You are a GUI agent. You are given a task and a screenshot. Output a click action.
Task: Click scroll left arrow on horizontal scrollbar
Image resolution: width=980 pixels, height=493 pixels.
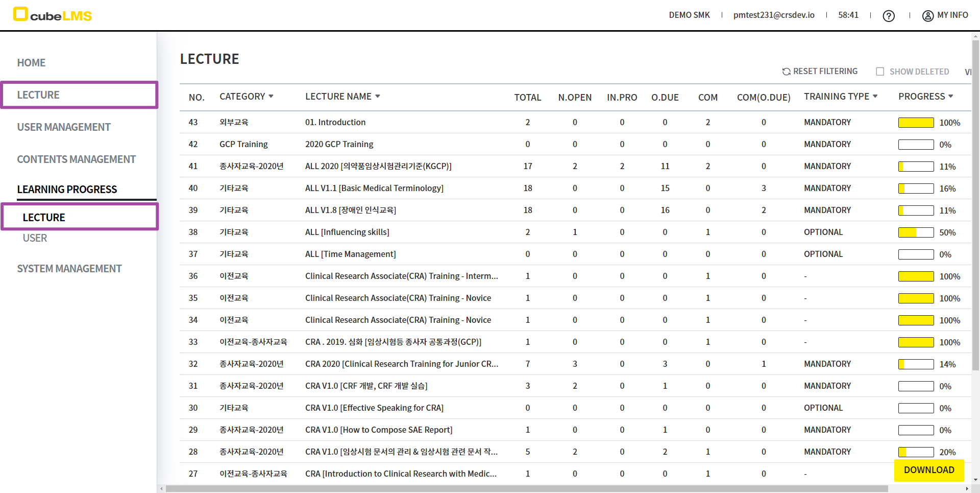(x=161, y=489)
